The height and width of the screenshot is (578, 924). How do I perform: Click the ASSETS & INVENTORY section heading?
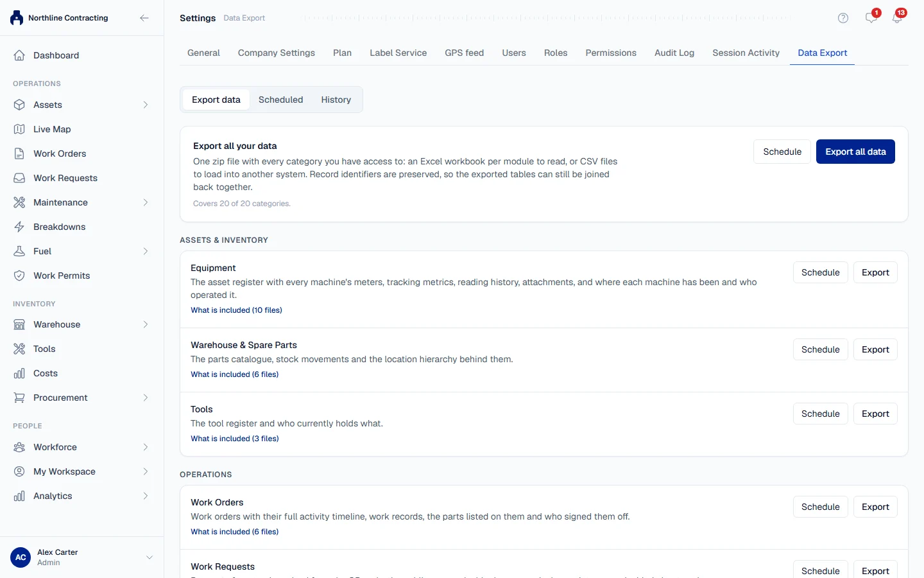[x=224, y=240]
